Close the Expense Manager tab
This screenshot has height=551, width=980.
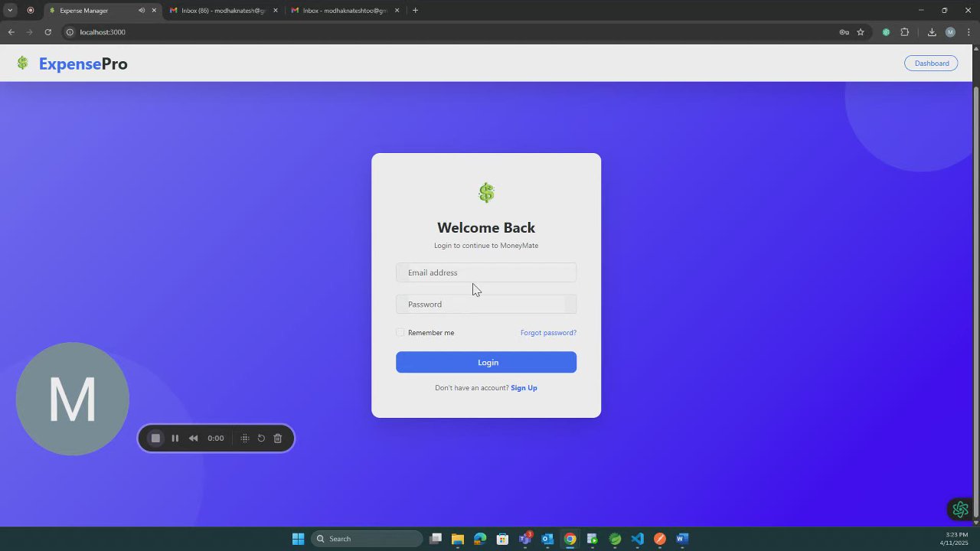(x=154, y=11)
